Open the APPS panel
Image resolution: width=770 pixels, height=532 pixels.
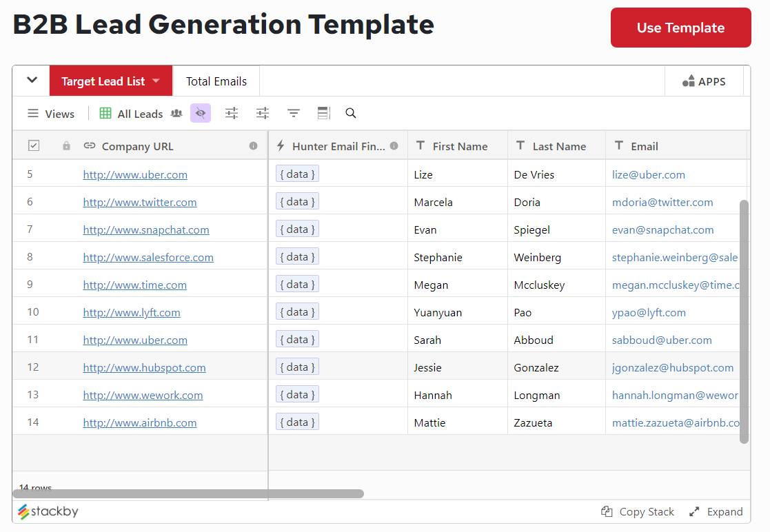705,81
